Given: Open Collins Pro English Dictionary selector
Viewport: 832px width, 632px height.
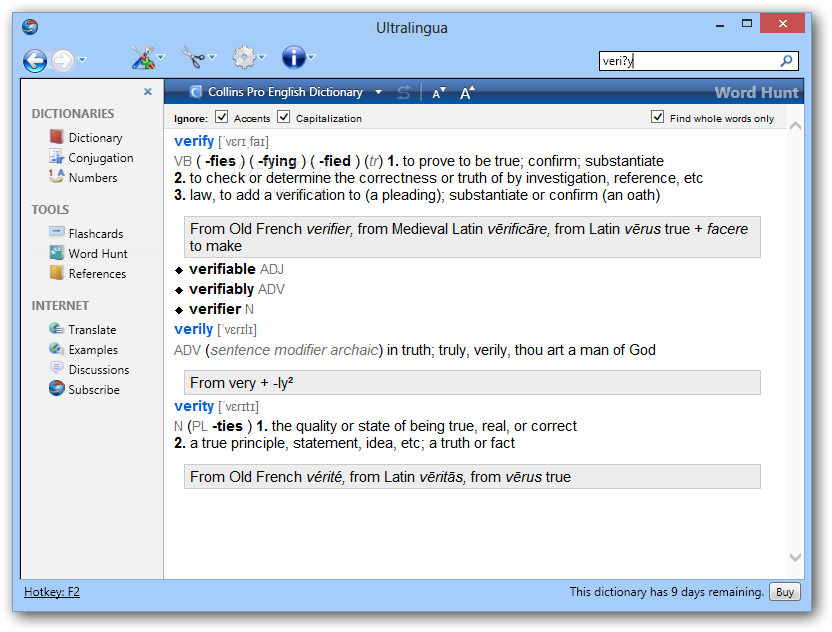Looking at the screenshot, I should pyautogui.click(x=285, y=92).
